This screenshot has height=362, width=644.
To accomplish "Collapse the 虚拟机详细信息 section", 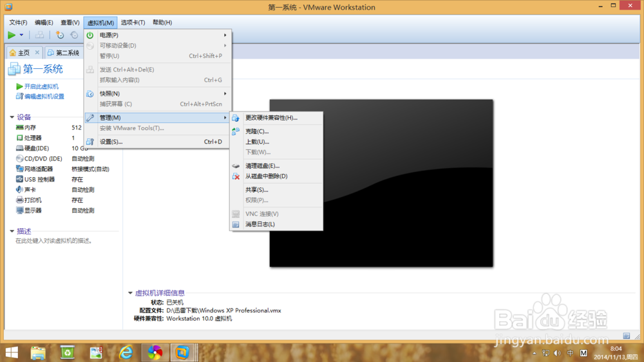I will coord(130,293).
